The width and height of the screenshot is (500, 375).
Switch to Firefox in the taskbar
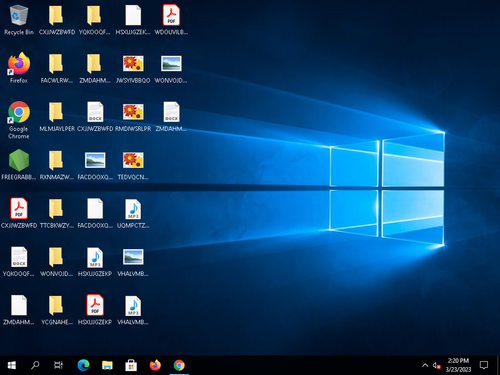coord(155,365)
